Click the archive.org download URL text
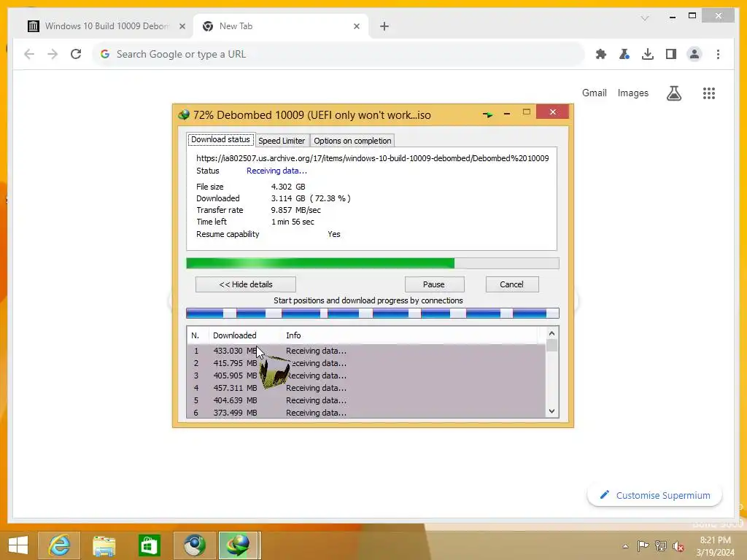This screenshot has height=560, width=747. pos(372,158)
